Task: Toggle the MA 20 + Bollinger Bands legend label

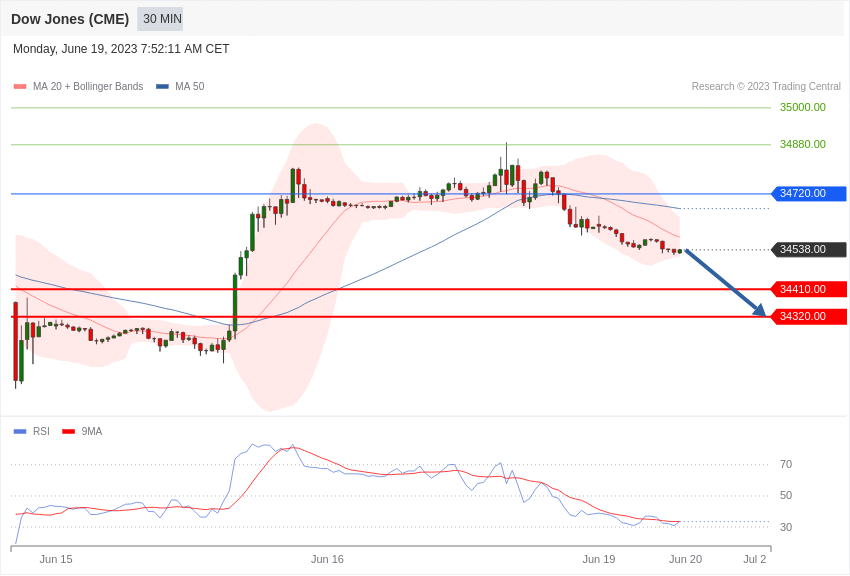Action: coord(88,87)
